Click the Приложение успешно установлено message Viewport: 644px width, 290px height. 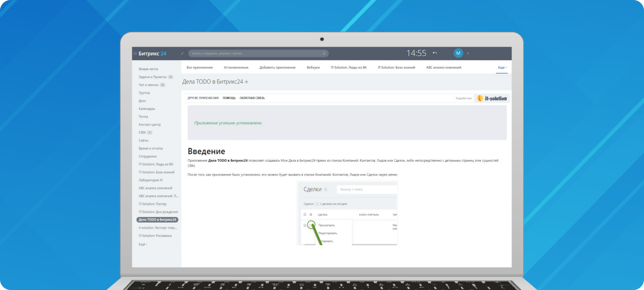coord(228,123)
